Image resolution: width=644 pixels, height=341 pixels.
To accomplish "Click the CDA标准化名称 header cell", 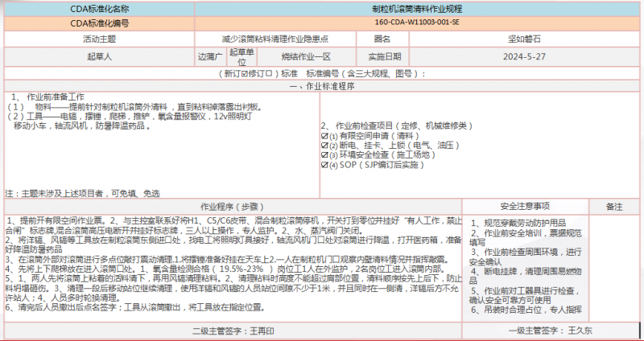I will click(x=99, y=8).
